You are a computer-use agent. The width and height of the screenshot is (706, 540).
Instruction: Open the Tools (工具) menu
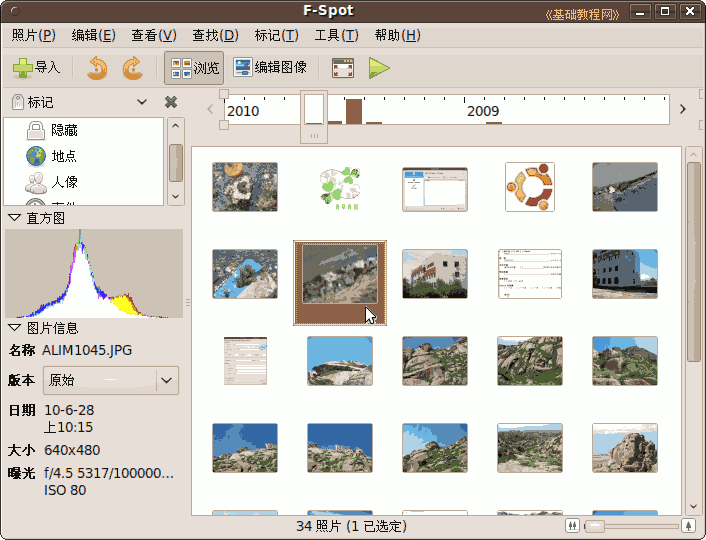pos(336,35)
